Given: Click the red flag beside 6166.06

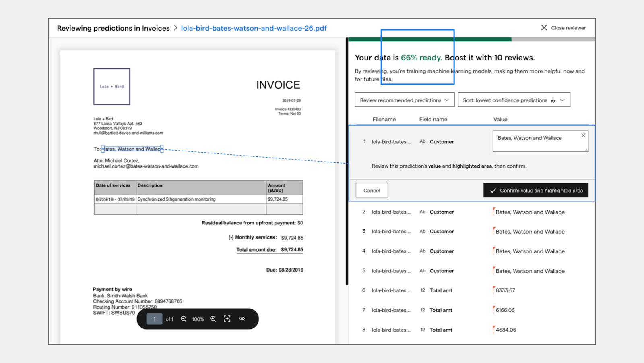Looking at the screenshot, I should (x=494, y=310).
